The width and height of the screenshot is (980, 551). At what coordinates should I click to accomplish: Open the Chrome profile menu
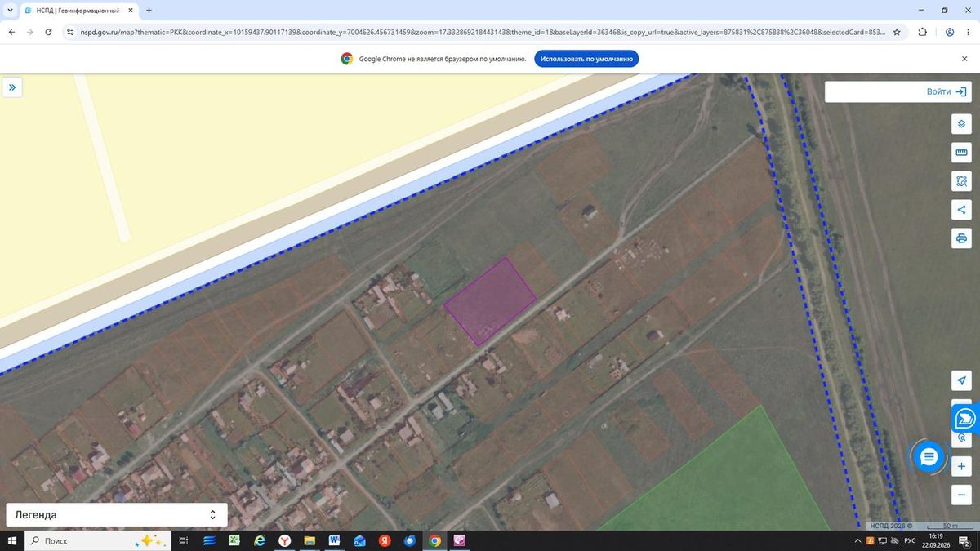pos(950,32)
